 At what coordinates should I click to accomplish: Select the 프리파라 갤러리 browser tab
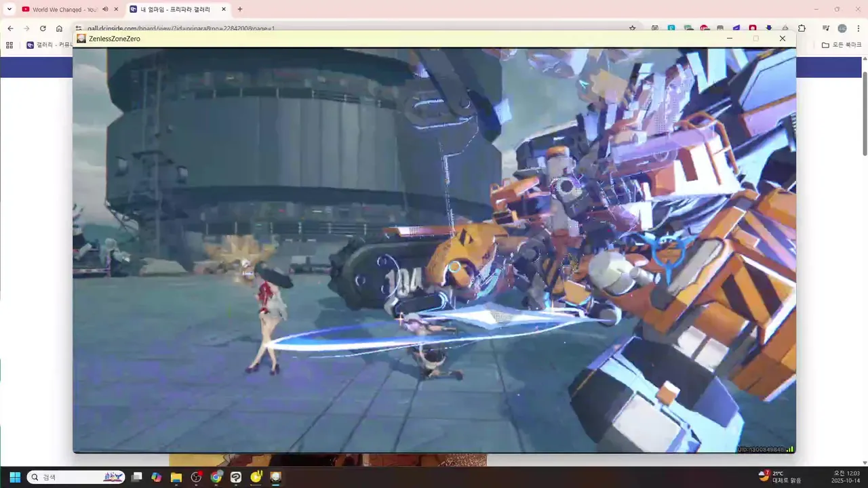[x=178, y=9]
